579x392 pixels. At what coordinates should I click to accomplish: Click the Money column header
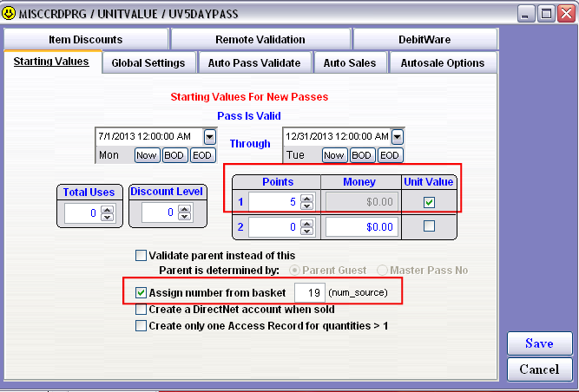pos(359,182)
